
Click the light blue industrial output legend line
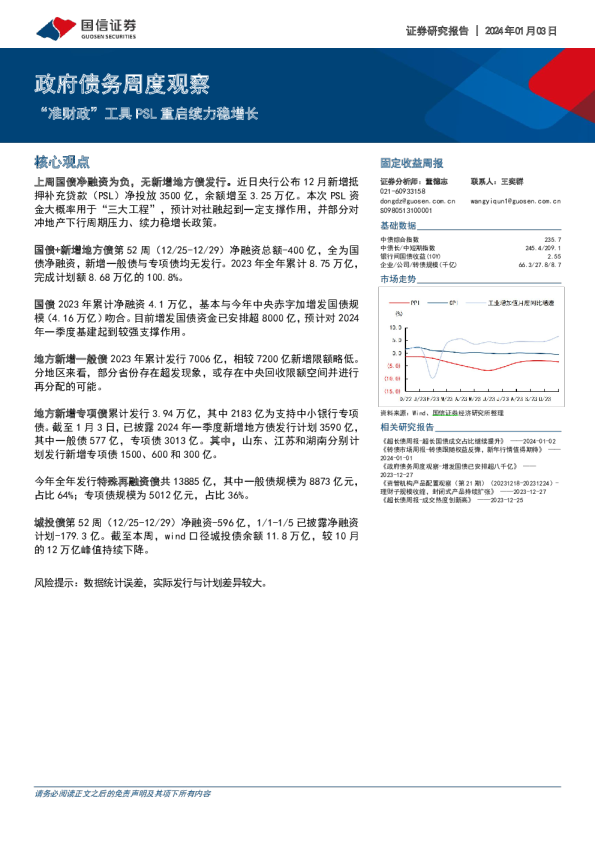(x=475, y=303)
